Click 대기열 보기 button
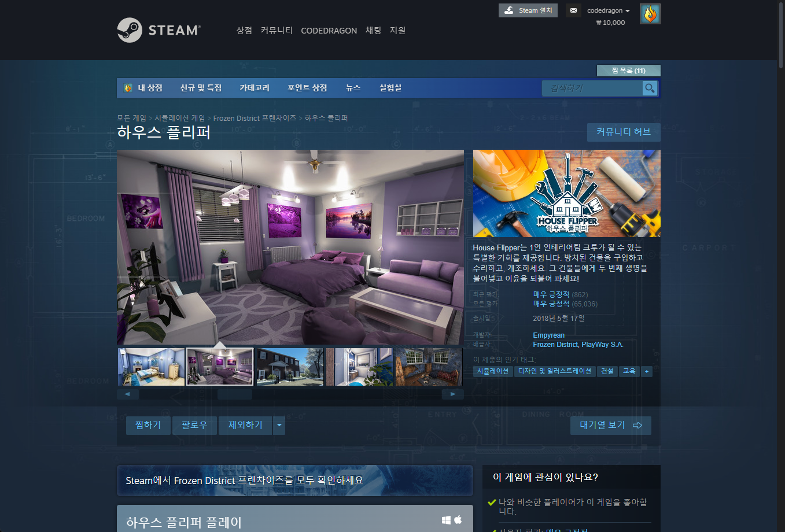Screen dimensions: 785x532 [611, 425]
